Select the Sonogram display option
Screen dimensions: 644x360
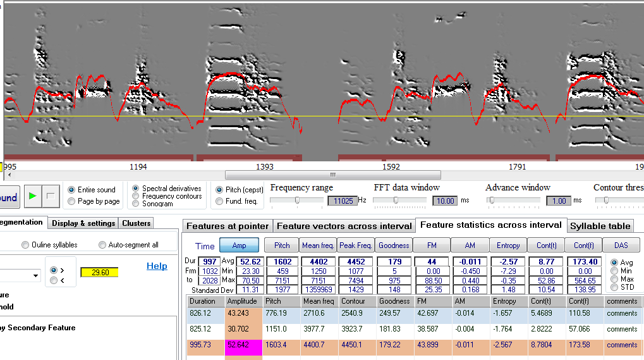[136, 204]
